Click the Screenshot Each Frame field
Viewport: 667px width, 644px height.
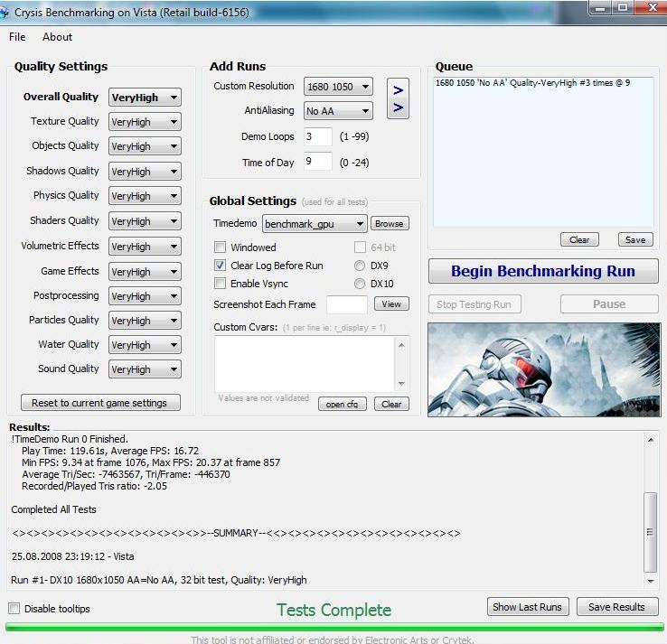pos(347,304)
